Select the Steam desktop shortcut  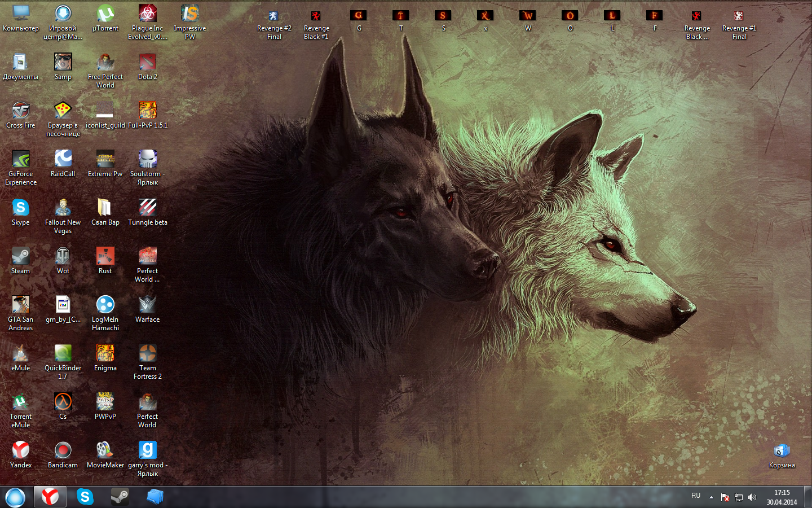click(21, 261)
